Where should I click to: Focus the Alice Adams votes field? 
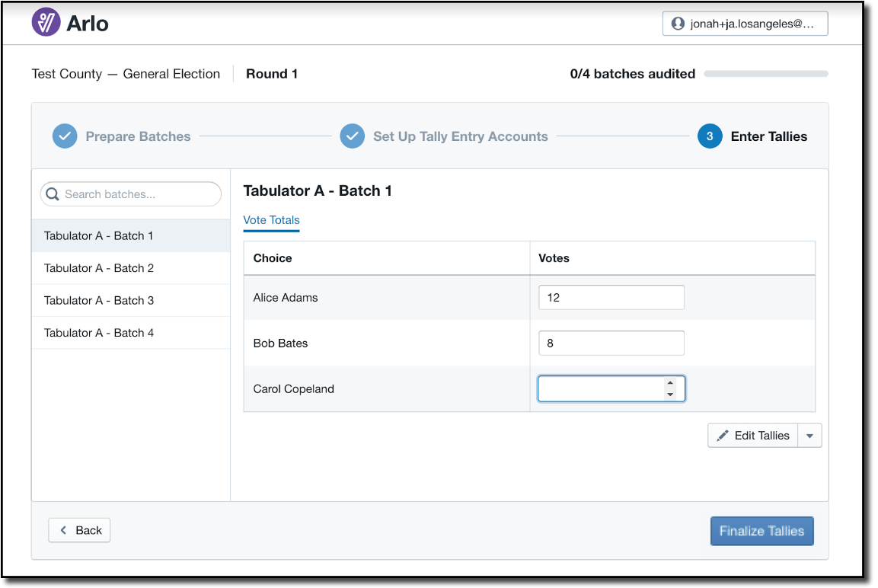click(x=611, y=298)
